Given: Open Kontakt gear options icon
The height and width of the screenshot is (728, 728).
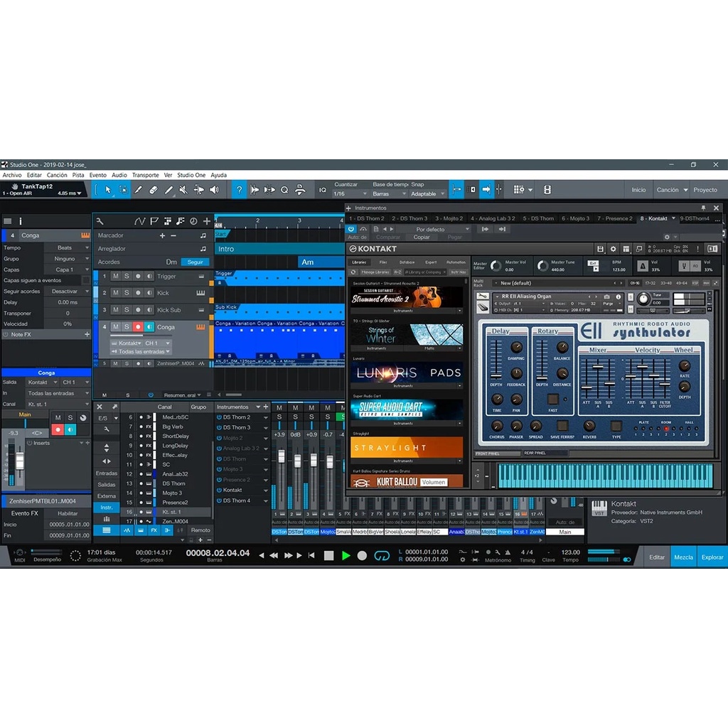Looking at the screenshot, I should (x=614, y=250).
